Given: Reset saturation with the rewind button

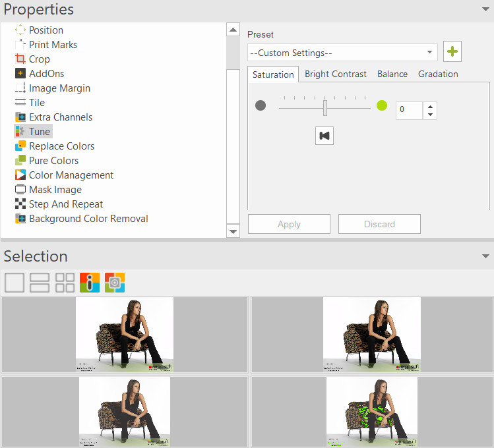Looking at the screenshot, I should pyautogui.click(x=324, y=136).
